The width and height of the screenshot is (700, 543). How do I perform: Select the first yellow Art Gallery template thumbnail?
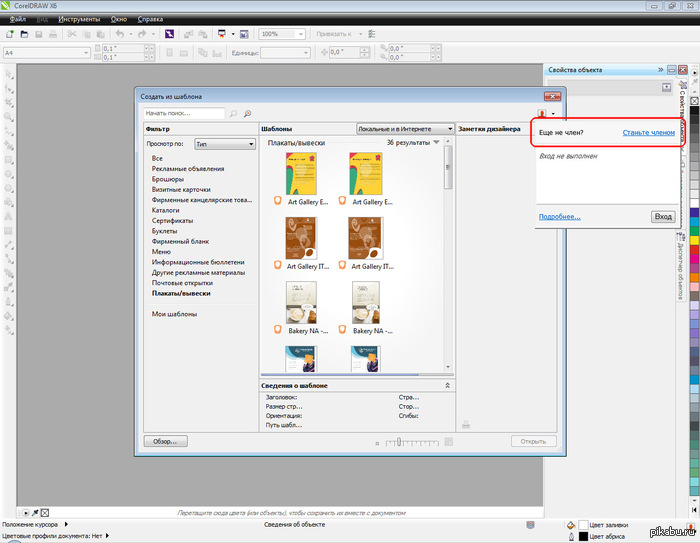pyautogui.click(x=301, y=174)
